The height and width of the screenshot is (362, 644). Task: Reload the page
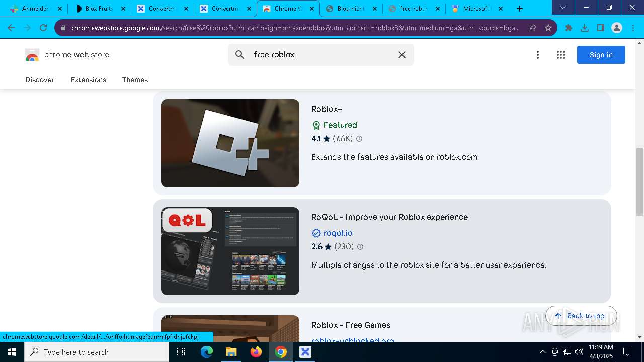pos(43,28)
